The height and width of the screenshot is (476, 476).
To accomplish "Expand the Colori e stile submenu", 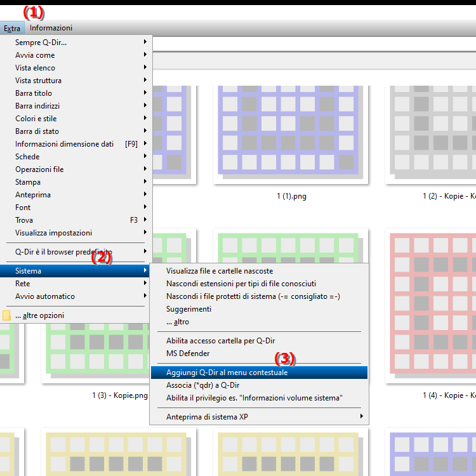I will tap(76, 119).
